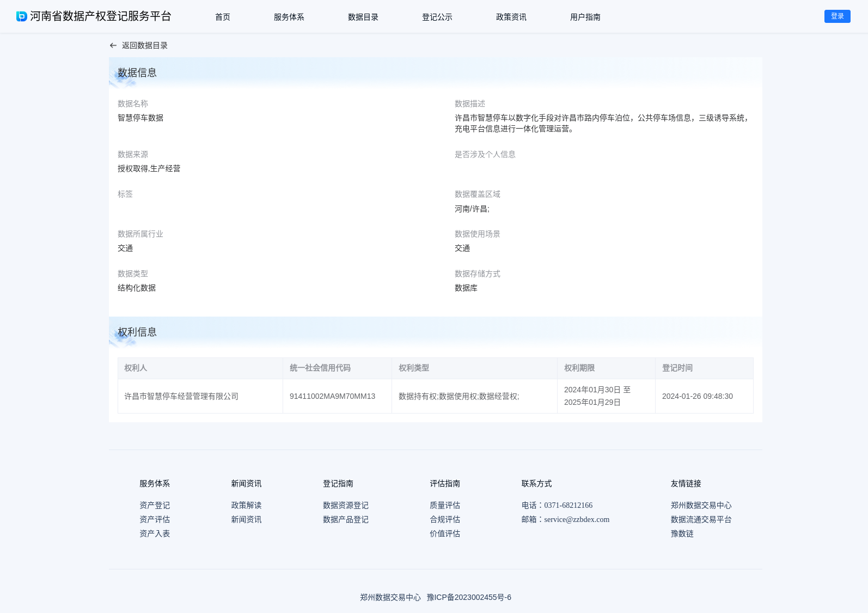868x613 pixels.
Task: Open the 用户指南 navigation item
Action: pos(585,17)
